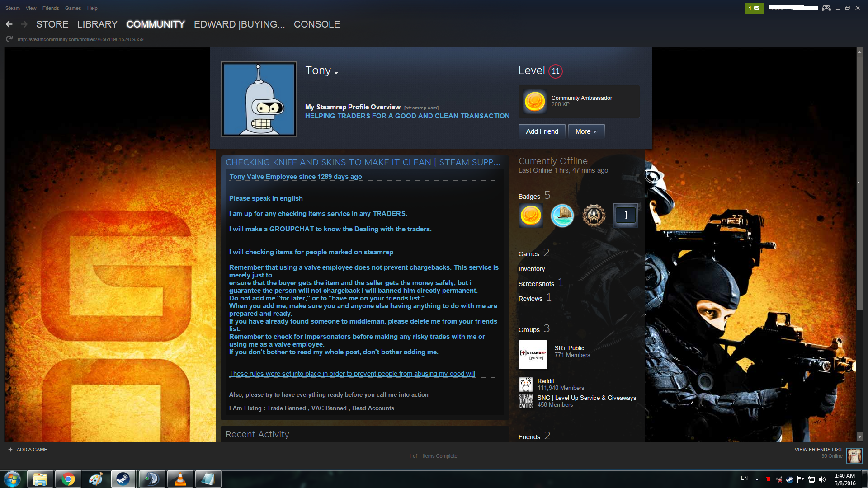Click the Reddit group icon
The height and width of the screenshot is (488, 868).
click(525, 385)
